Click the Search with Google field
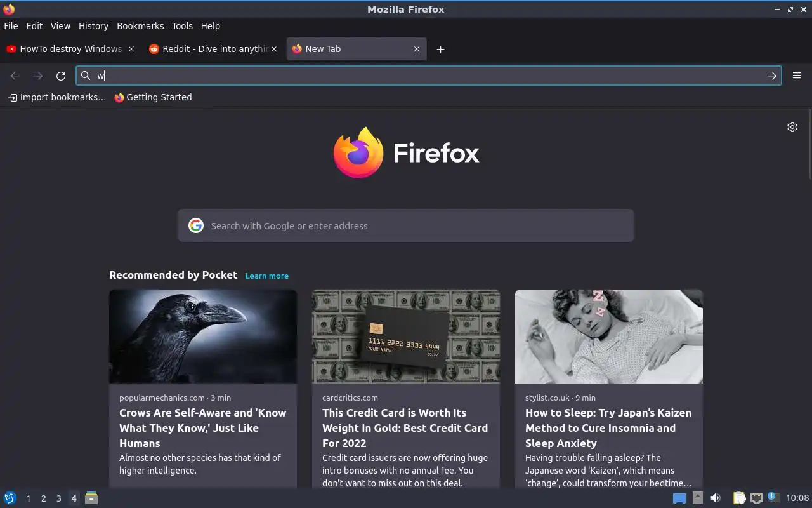The image size is (812, 508). click(x=406, y=225)
